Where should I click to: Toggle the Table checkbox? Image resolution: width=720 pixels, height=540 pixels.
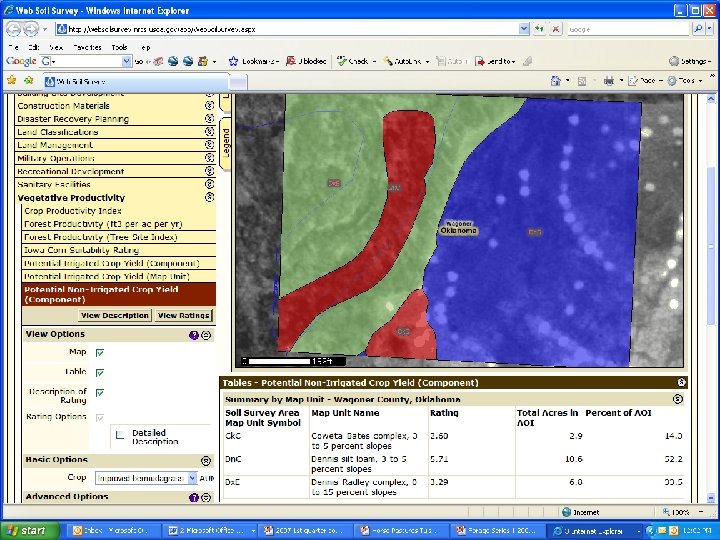[x=100, y=371]
